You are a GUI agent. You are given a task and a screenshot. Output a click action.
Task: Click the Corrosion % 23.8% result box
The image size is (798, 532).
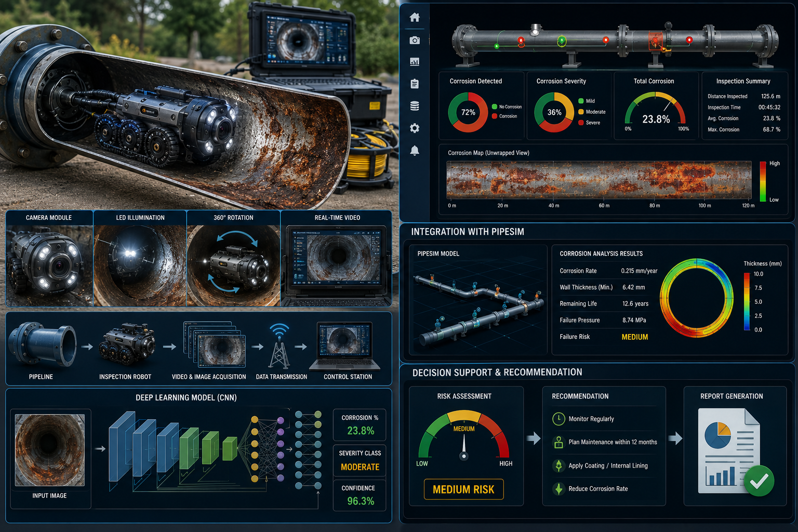click(360, 425)
